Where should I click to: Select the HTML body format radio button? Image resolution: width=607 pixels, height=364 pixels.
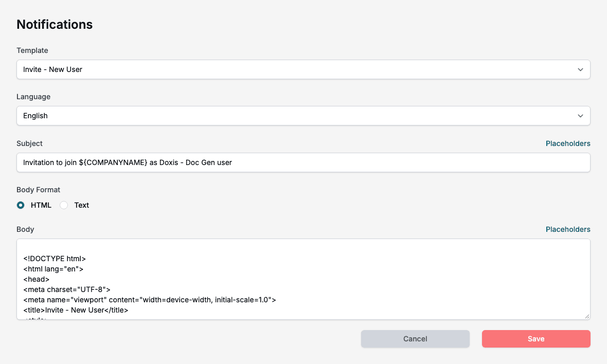click(x=21, y=205)
